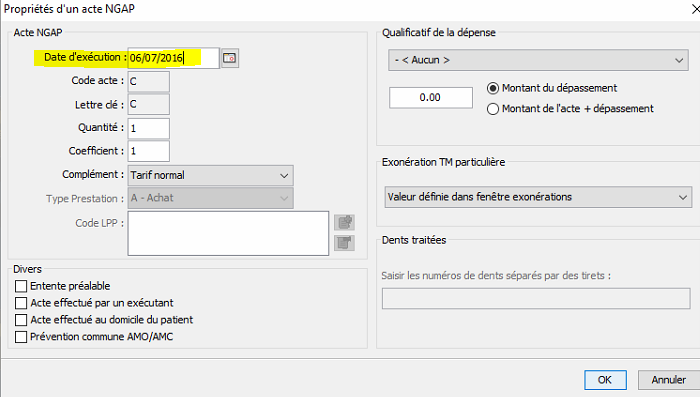This screenshot has width=700, height=397.
Task: Select the Coefficient input field
Action: 149,151
